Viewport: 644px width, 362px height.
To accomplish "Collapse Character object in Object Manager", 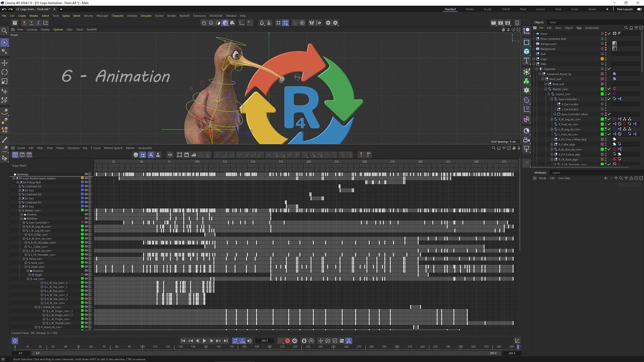I will click(x=537, y=69).
